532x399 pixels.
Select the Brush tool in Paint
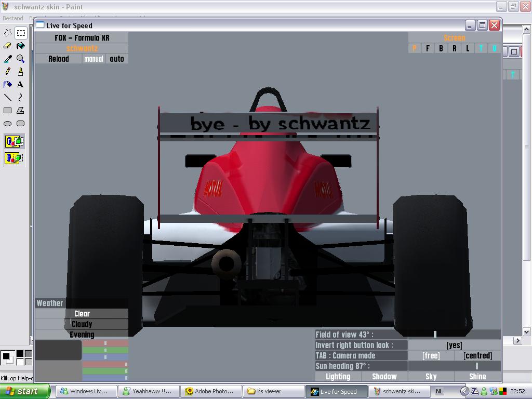tap(21, 72)
